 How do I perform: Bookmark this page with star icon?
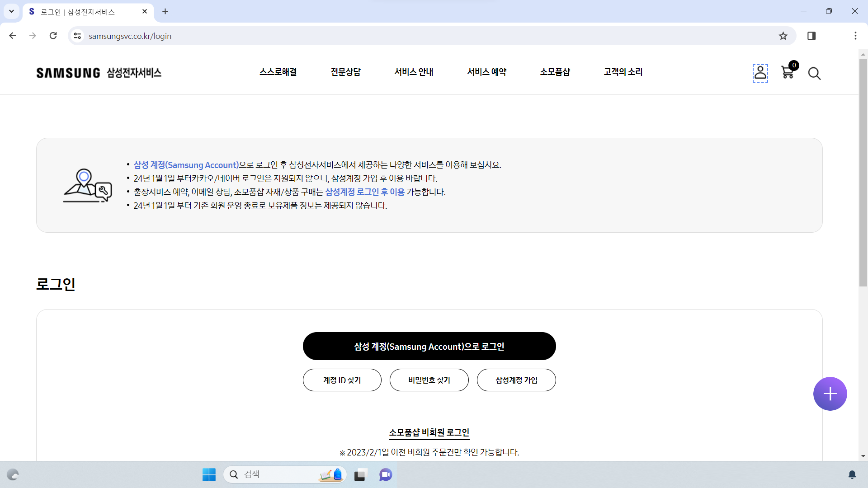[x=783, y=36]
